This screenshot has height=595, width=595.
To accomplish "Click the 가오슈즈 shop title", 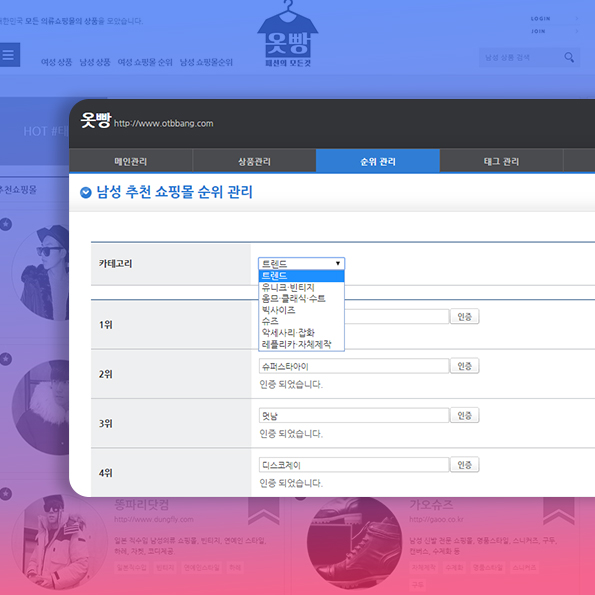I will pos(431,505).
